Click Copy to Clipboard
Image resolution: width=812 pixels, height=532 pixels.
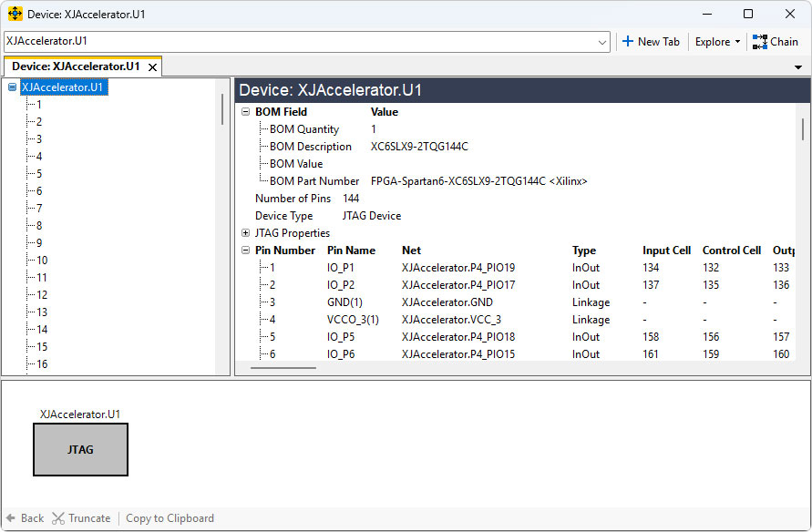pos(170,518)
